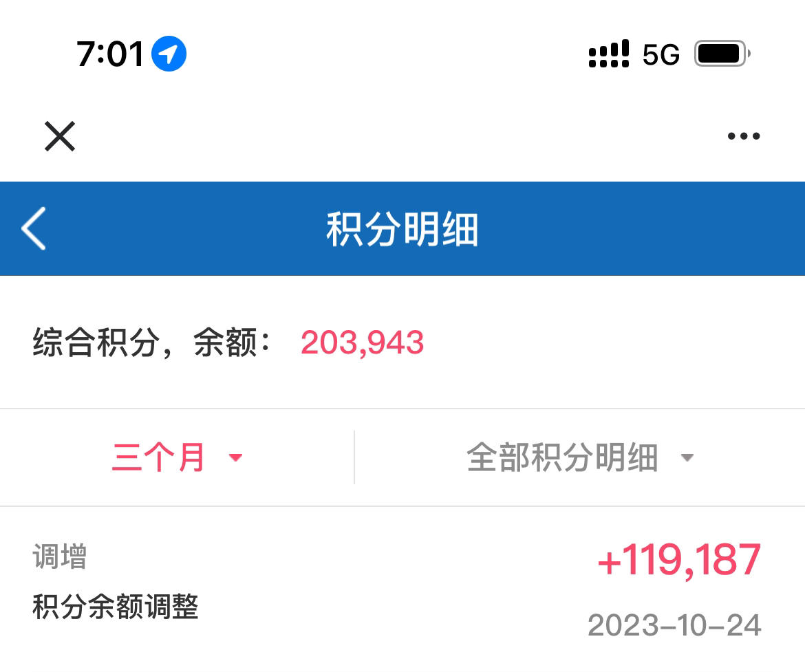
Task: Tap the 综合积分 balance label
Action: tap(96, 343)
